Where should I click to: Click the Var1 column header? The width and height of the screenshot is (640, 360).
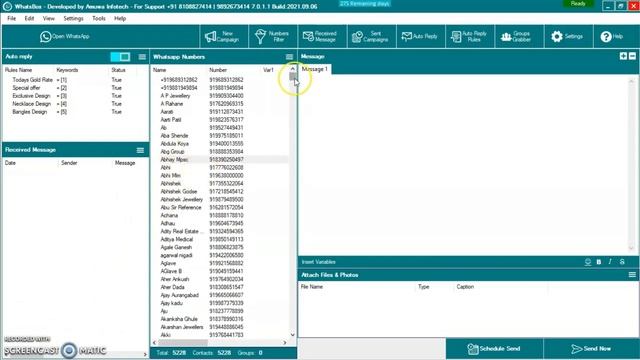268,70
